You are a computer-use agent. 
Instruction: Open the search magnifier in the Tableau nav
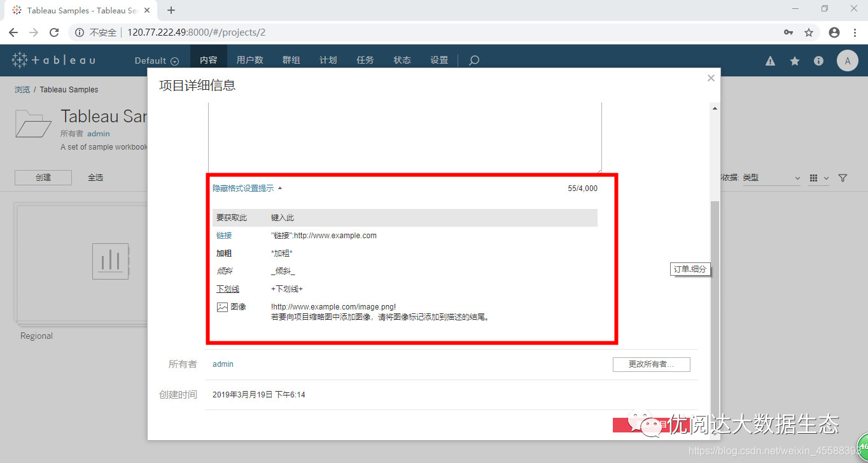[474, 61]
